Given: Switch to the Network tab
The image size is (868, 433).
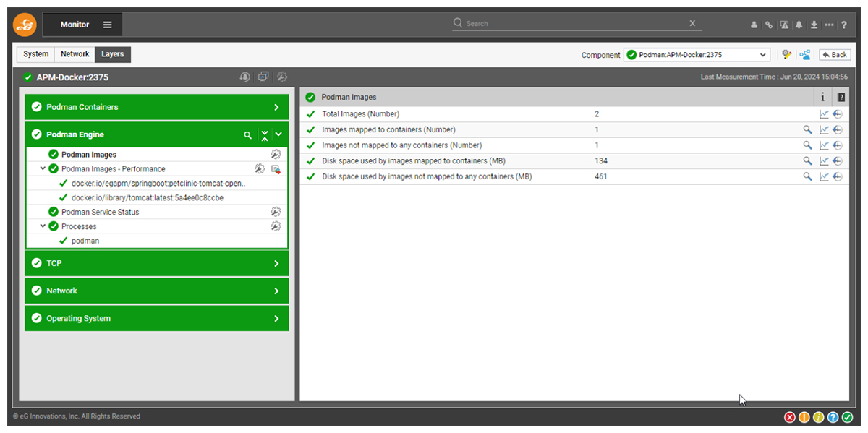Looking at the screenshot, I should [75, 54].
